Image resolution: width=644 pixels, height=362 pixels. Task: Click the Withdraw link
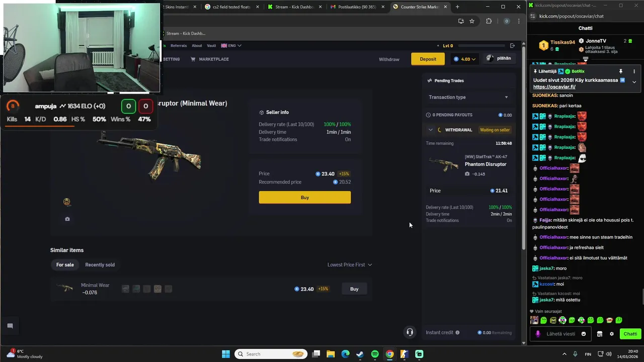389,59
